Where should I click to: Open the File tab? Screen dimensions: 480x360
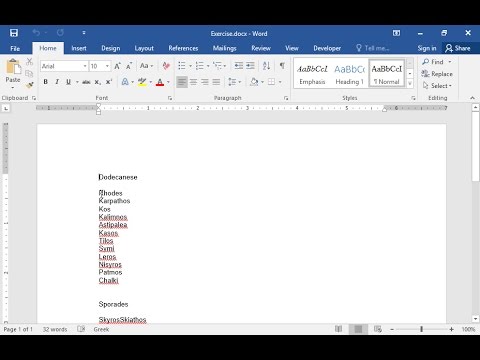tap(15, 48)
